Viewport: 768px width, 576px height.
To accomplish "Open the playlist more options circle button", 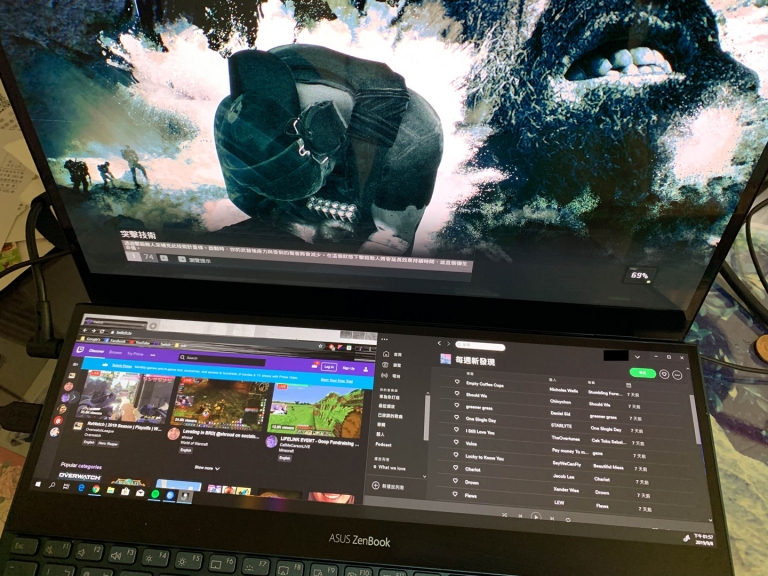I will click(x=677, y=375).
